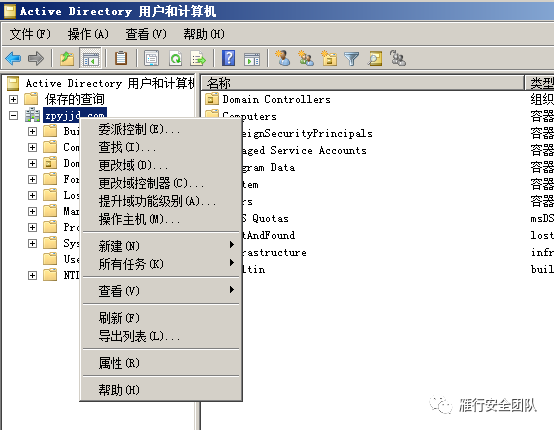Click the 名称 column header
Image resolution: width=554 pixels, height=430 pixels.
[x=363, y=83]
